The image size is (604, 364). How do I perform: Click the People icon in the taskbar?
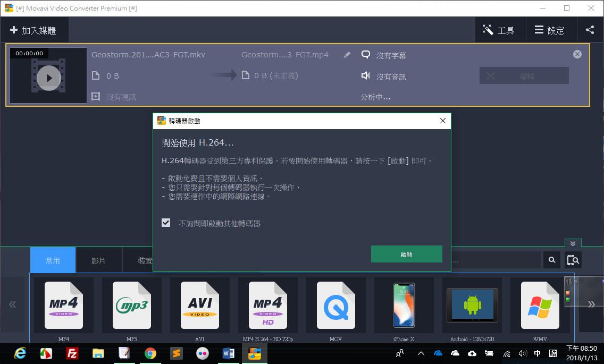pyautogui.click(x=400, y=353)
